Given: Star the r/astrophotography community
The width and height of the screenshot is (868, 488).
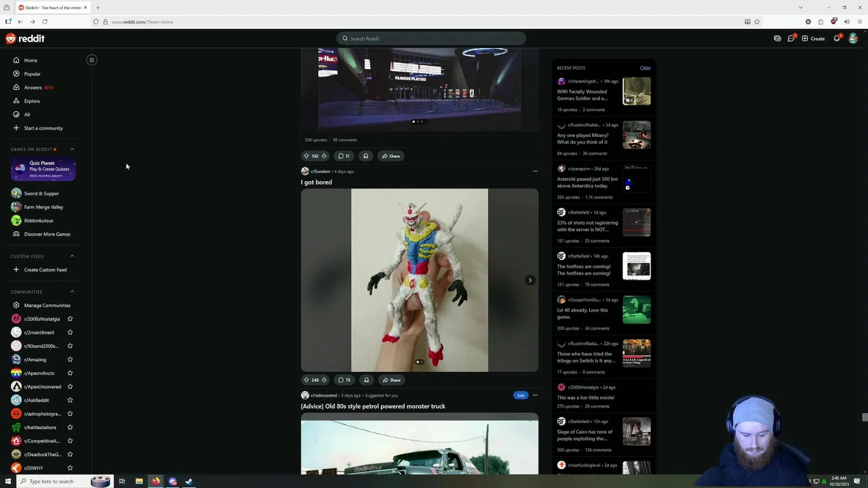Looking at the screenshot, I should pyautogui.click(x=70, y=413).
